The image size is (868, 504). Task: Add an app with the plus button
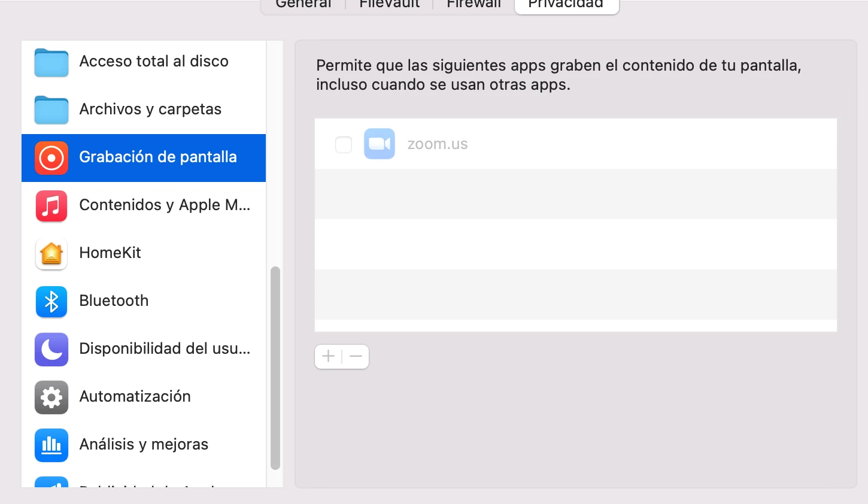pyautogui.click(x=328, y=357)
